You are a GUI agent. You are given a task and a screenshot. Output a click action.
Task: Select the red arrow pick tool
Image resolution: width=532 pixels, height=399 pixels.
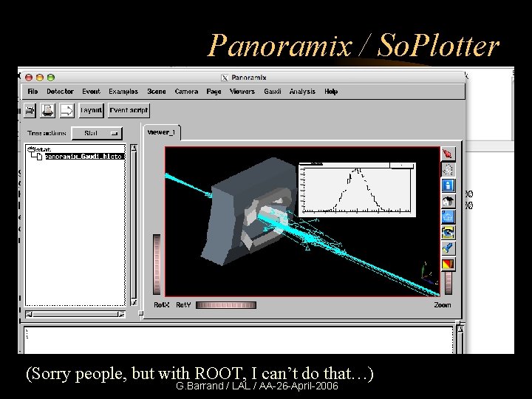point(448,154)
